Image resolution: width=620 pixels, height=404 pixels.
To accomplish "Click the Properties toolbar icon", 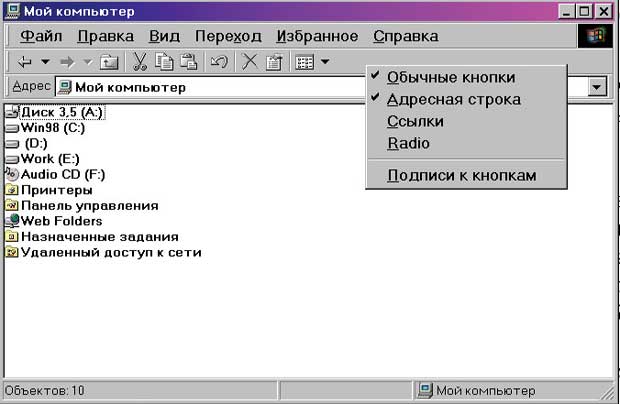I will click(x=274, y=62).
